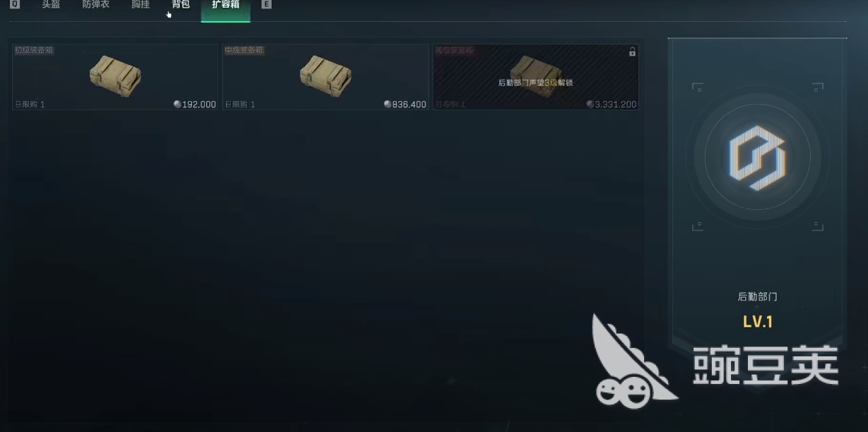Open the 防弹衣 tab
Screen dimensions: 868x432
coord(96,4)
